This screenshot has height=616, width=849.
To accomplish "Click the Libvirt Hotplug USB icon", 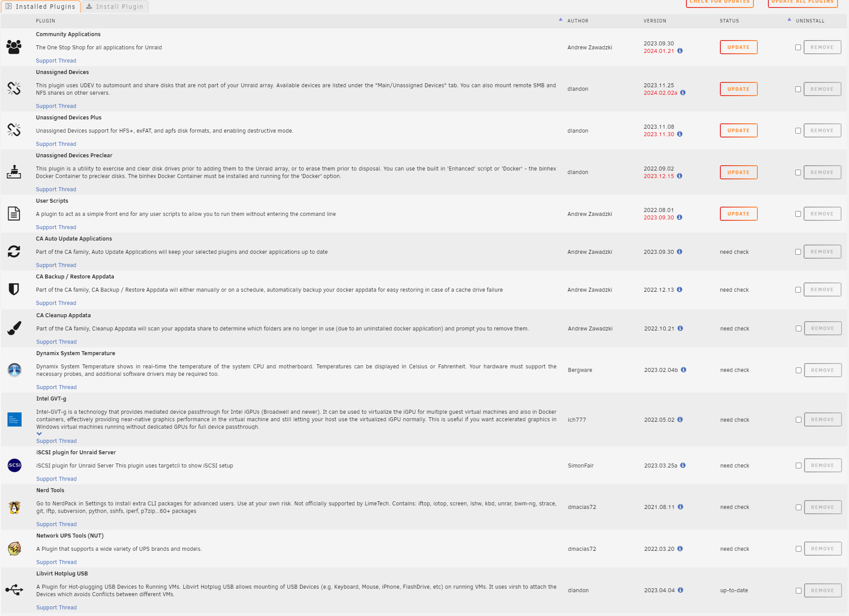I will coord(14,590).
